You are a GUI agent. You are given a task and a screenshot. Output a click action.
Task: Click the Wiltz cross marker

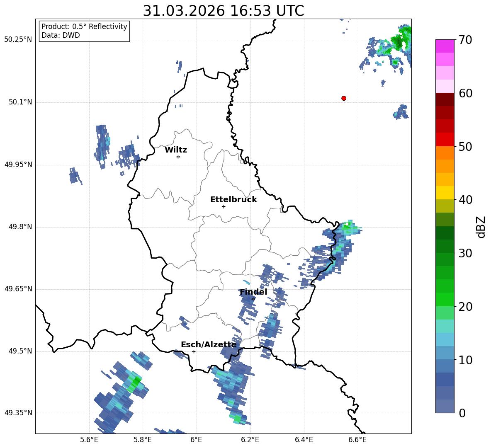(x=178, y=157)
